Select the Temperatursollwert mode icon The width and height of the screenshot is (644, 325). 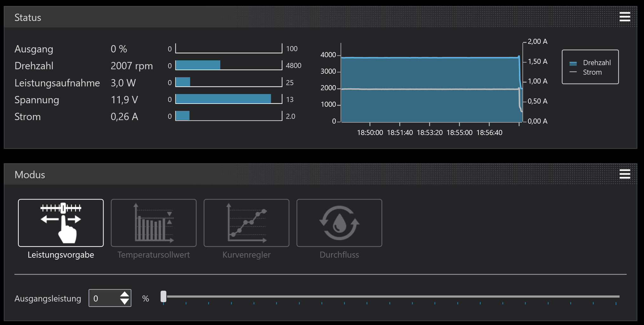click(x=154, y=223)
